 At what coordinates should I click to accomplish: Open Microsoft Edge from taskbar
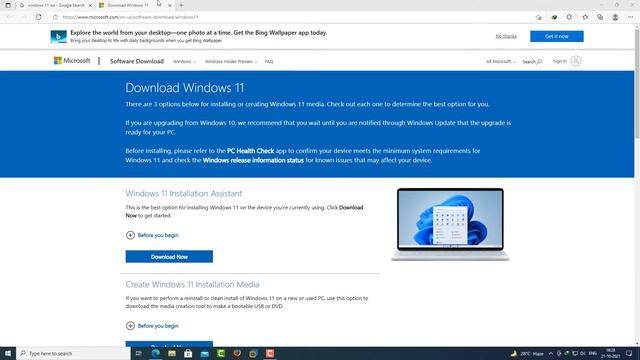pos(156,353)
